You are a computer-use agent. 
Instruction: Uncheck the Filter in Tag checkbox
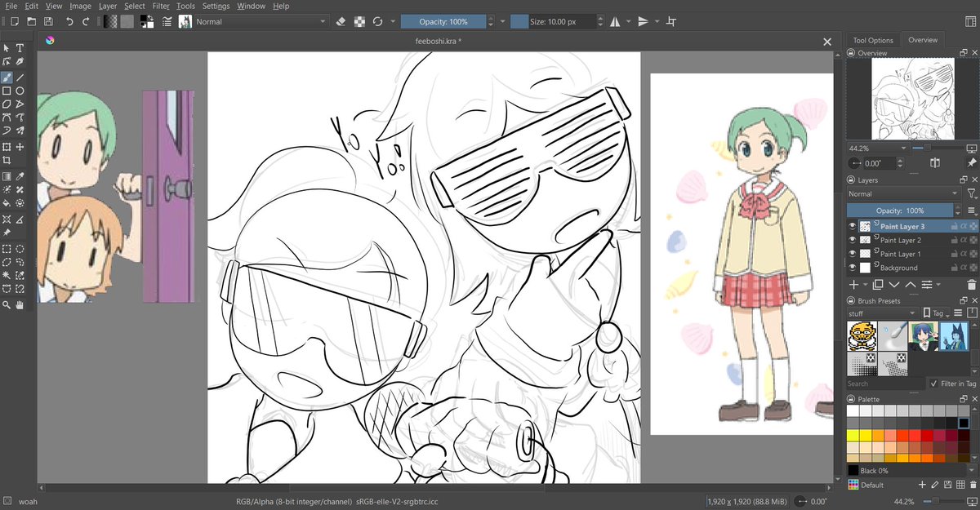coord(933,384)
